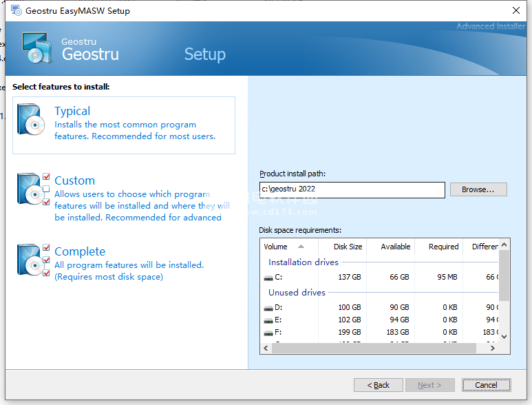
Task: Click the D: drive icon
Action: 268,308
